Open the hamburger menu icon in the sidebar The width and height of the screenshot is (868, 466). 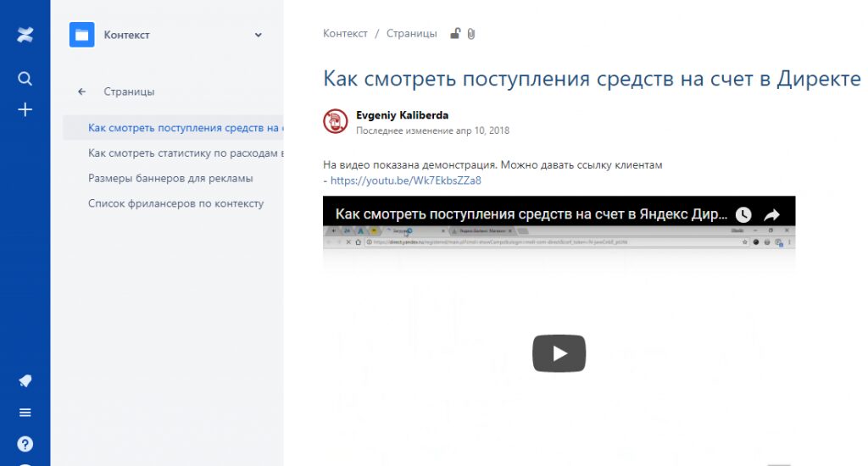(25, 413)
